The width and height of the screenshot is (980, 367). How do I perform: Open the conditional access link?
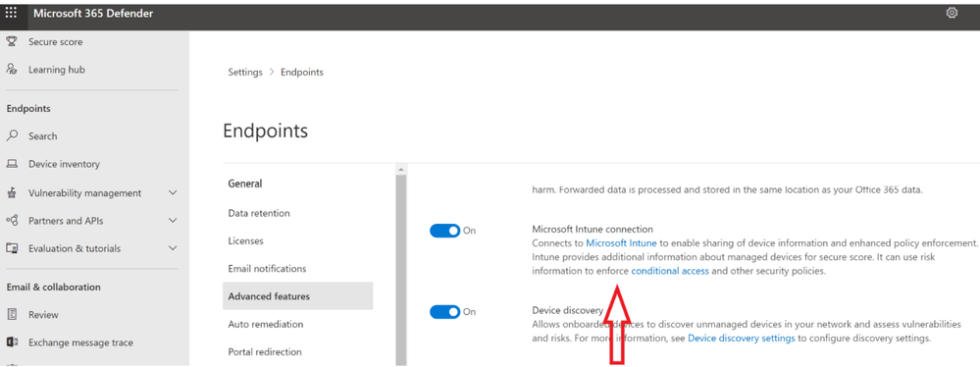(670, 272)
